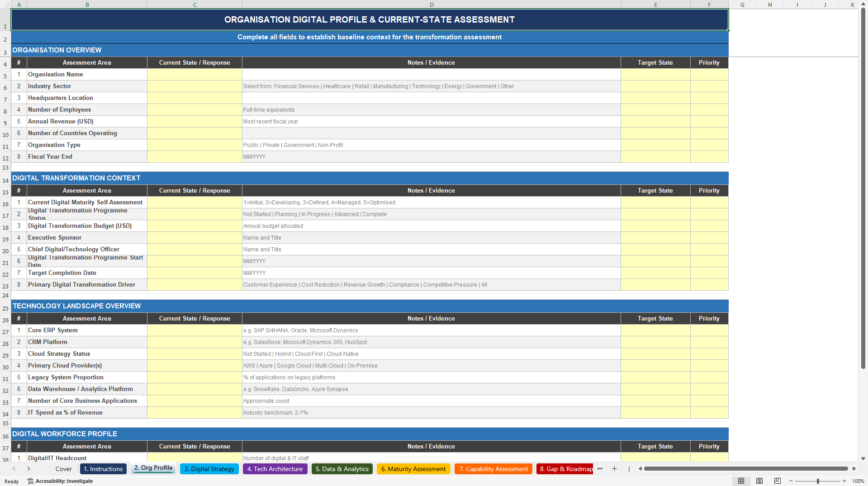
Task: Switch to 4. Tech Architecture sheet
Action: [275, 469]
